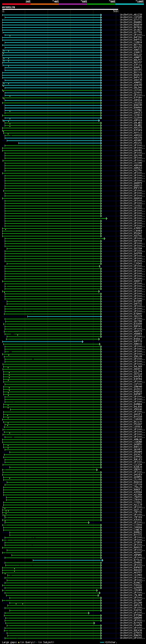
Task: Select hit label UniRef100_B4L968
Action: tap(131, 366)
